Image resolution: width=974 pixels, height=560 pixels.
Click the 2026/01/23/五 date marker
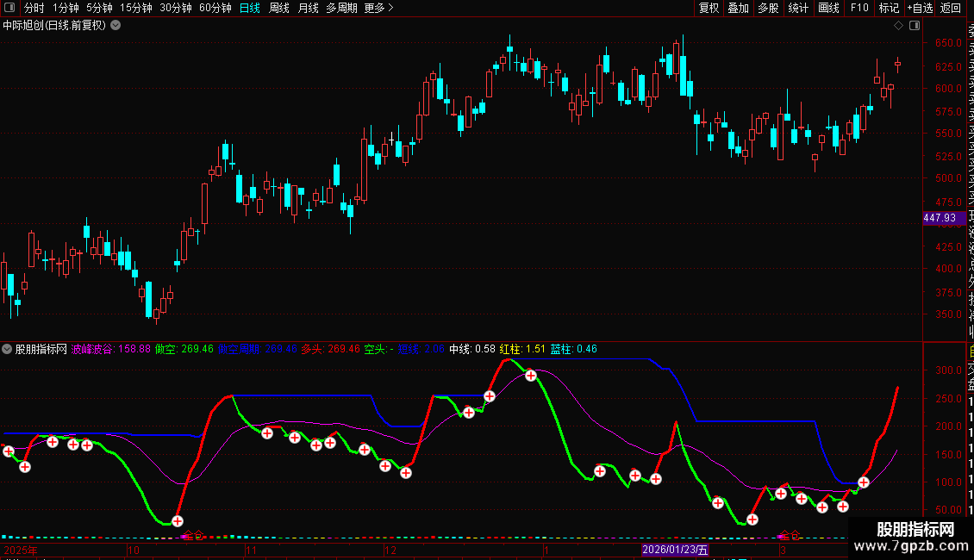point(675,550)
